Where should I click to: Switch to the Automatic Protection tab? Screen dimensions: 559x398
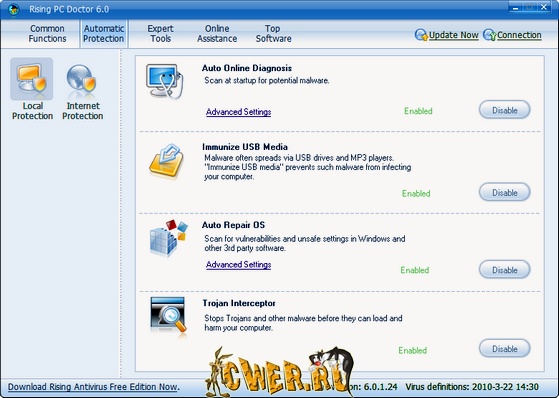(104, 34)
